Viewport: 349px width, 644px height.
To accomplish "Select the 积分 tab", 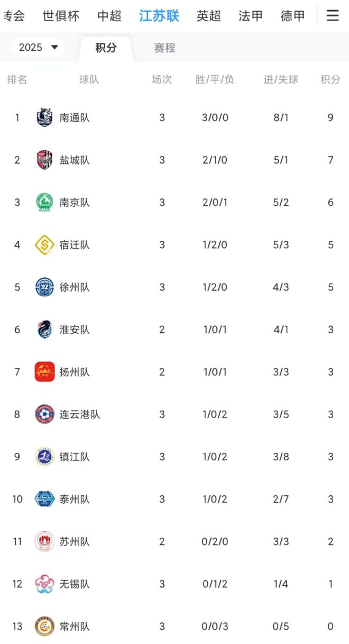I will pos(106,48).
